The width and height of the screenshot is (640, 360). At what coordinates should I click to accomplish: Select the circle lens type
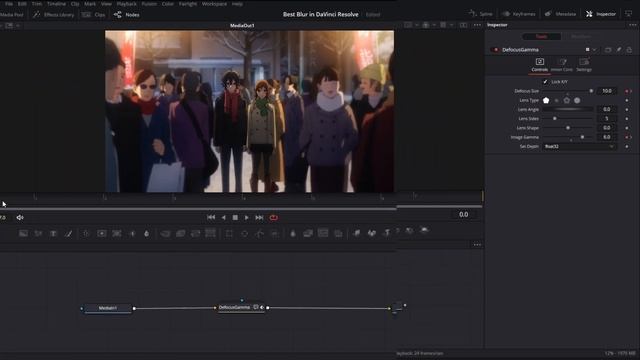tap(577, 100)
